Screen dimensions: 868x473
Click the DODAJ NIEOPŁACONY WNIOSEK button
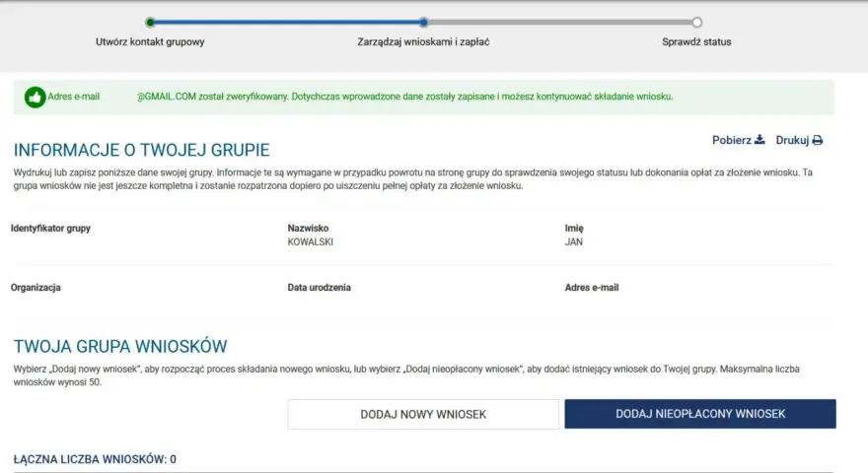pos(700,414)
